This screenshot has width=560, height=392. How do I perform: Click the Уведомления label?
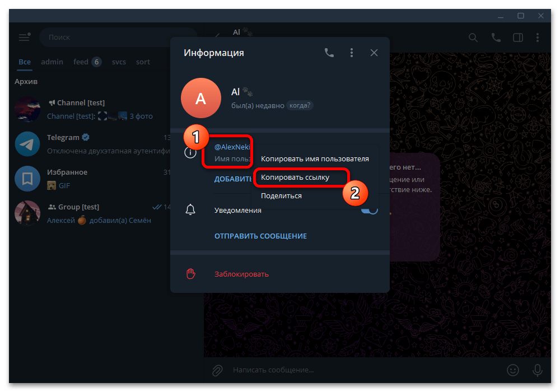238,211
